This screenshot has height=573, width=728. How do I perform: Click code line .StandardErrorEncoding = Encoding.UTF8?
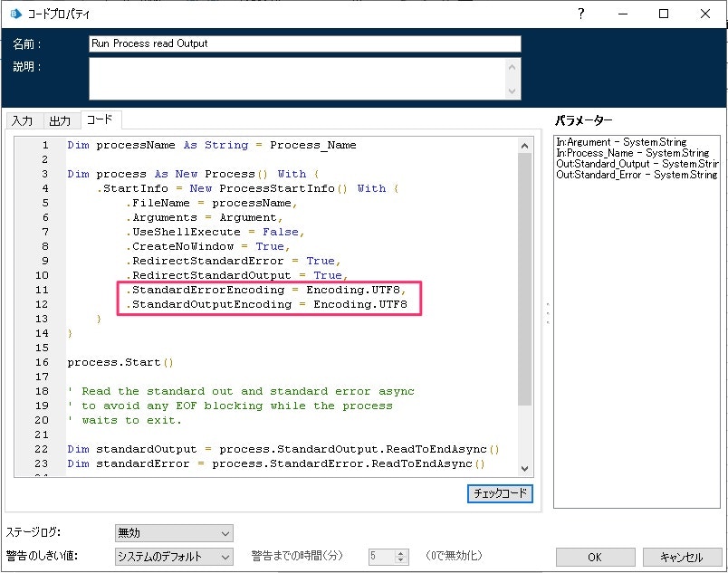(266, 290)
